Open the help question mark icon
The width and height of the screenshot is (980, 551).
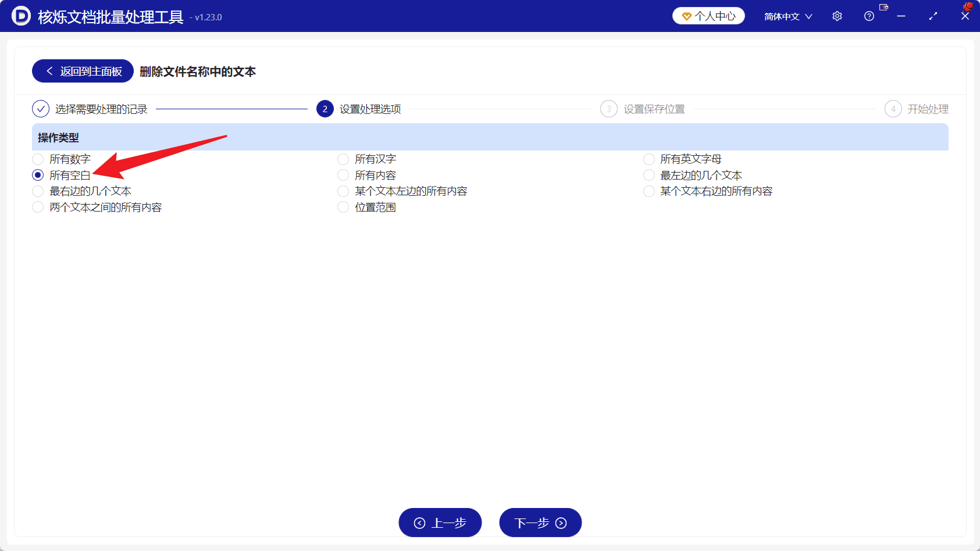coord(869,16)
